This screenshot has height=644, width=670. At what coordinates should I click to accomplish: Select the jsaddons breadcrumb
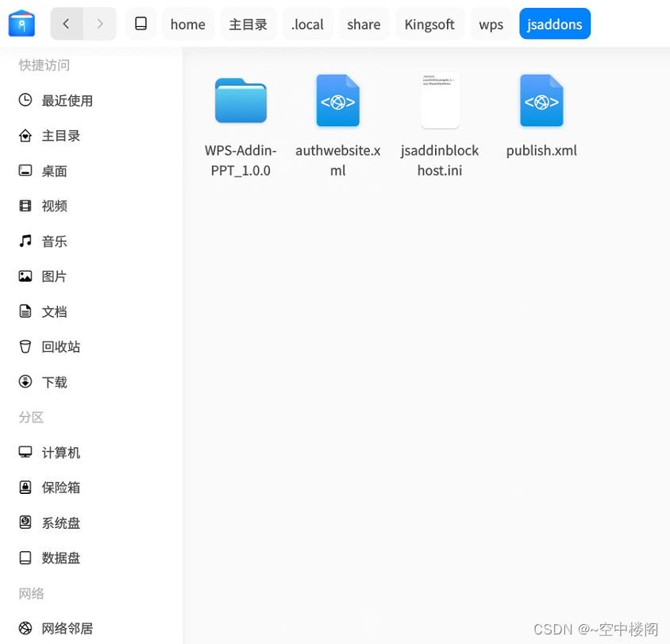pos(555,25)
